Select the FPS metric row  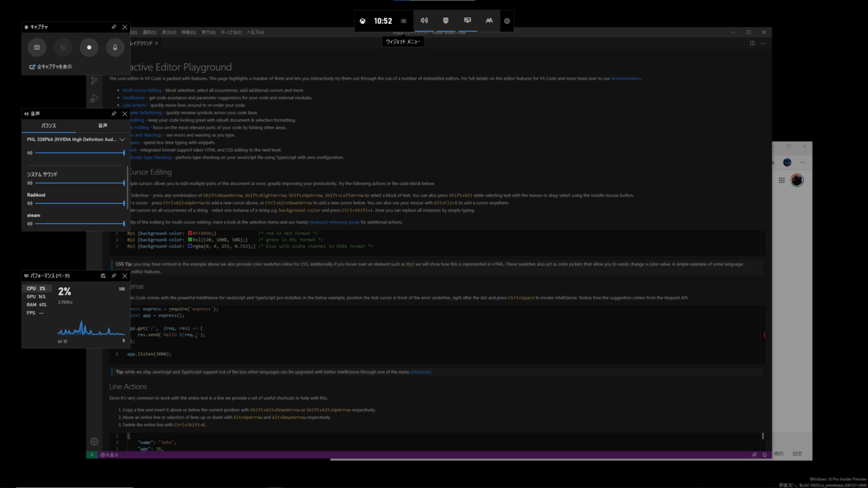36,313
